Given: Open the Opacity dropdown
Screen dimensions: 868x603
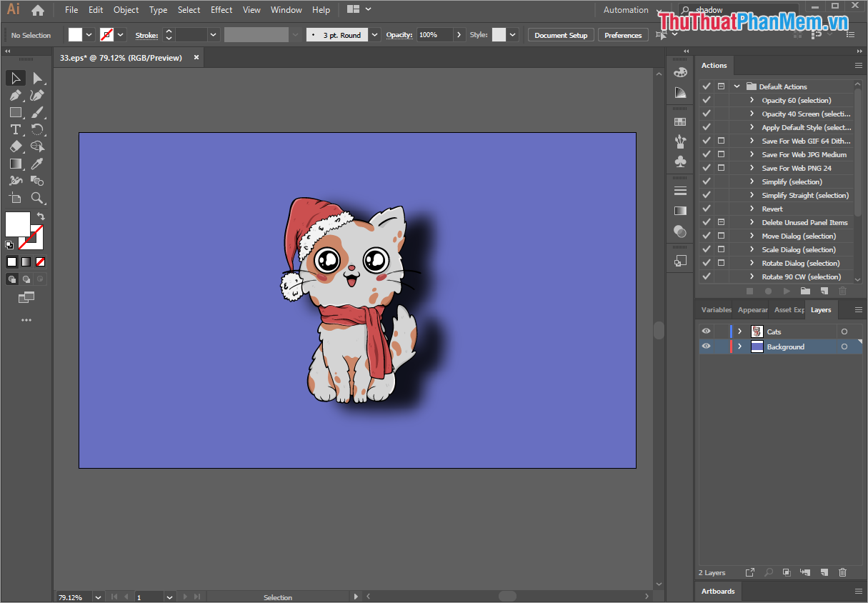Looking at the screenshot, I should [458, 34].
